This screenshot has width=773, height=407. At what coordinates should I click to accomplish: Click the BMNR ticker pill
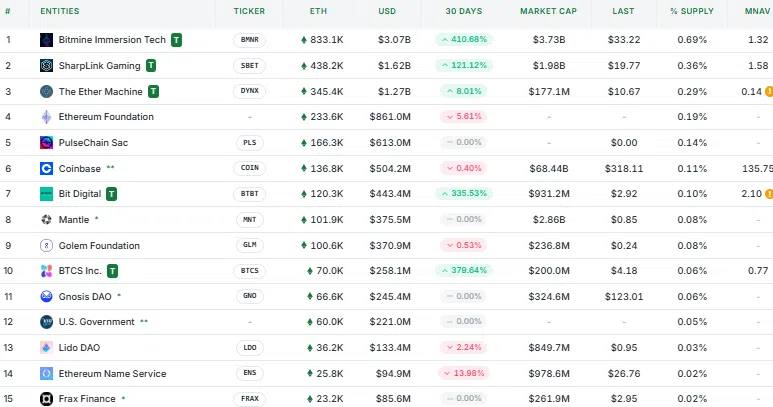pyautogui.click(x=249, y=40)
